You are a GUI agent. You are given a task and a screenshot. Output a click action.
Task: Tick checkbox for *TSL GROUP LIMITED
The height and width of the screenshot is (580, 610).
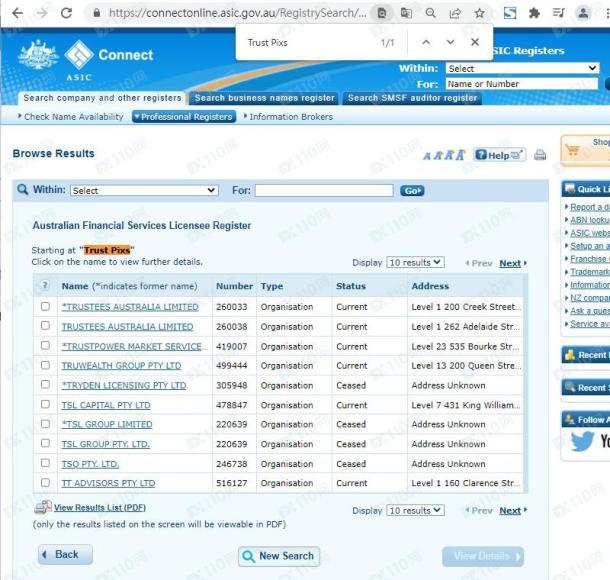(x=45, y=424)
